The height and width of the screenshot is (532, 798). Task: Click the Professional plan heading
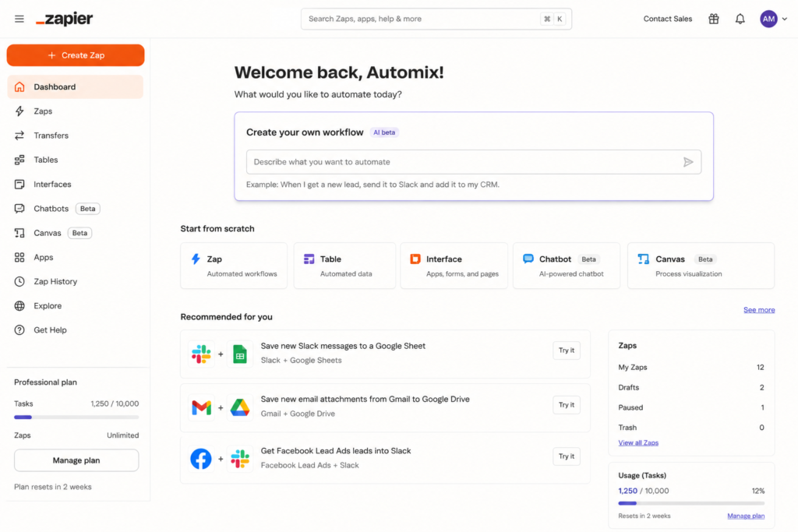(45, 382)
